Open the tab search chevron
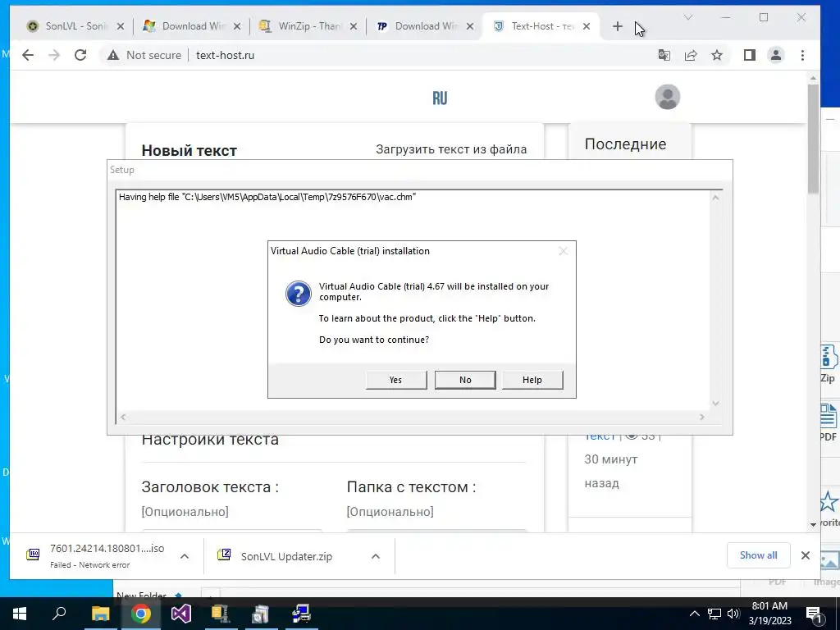Image resolution: width=840 pixels, height=630 pixels. 688,18
